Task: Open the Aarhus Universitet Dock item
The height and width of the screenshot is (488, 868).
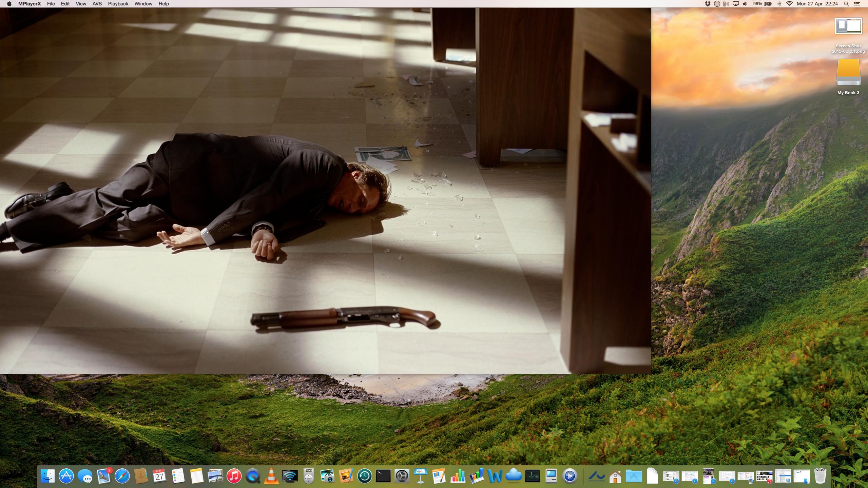Action: (596, 476)
